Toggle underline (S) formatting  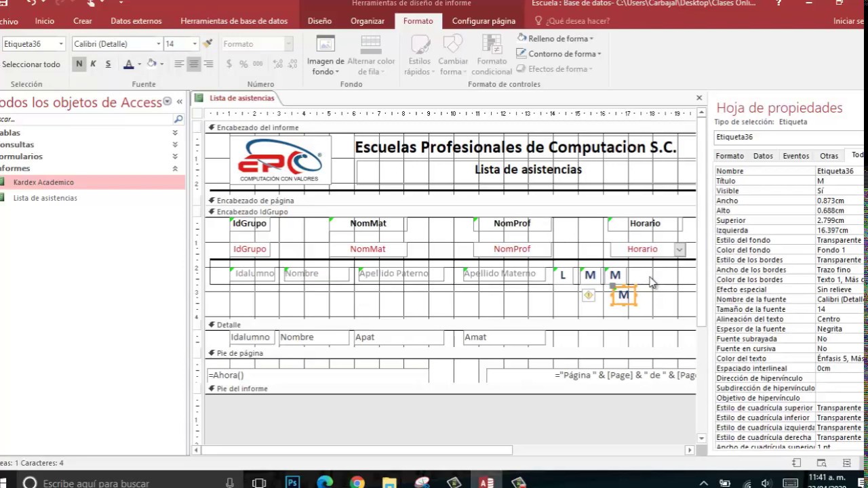(x=107, y=64)
